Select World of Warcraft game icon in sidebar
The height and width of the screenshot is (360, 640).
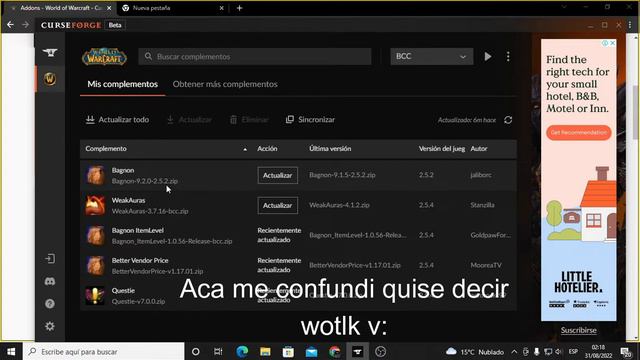[x=50, y=79]
